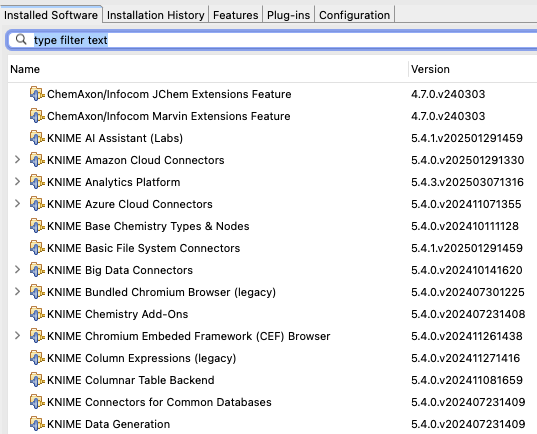Expand KNIME Analytics Platform entry
Image resolution: width=537 pixels, height=434 pixels.
[17, 182]
